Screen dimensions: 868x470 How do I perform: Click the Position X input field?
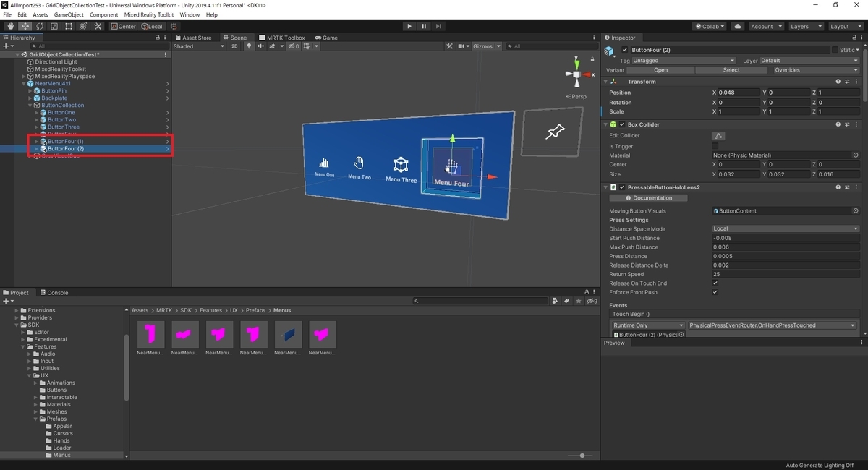(739, 93)
